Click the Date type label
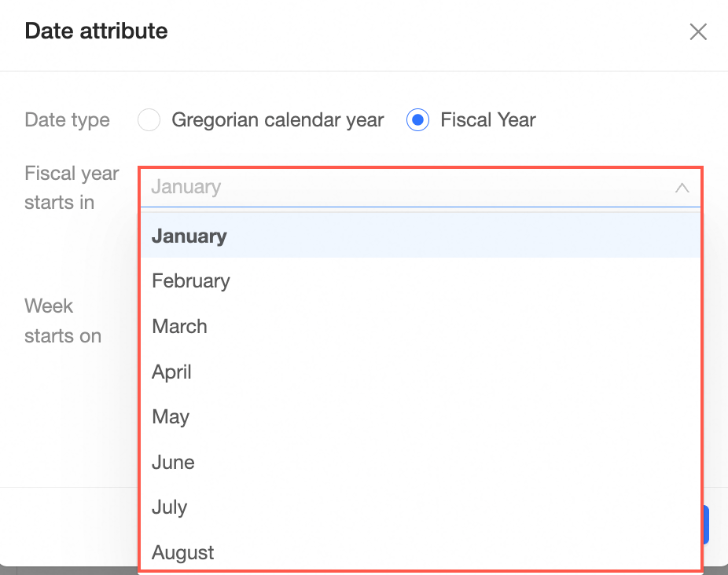 (68, 120)
